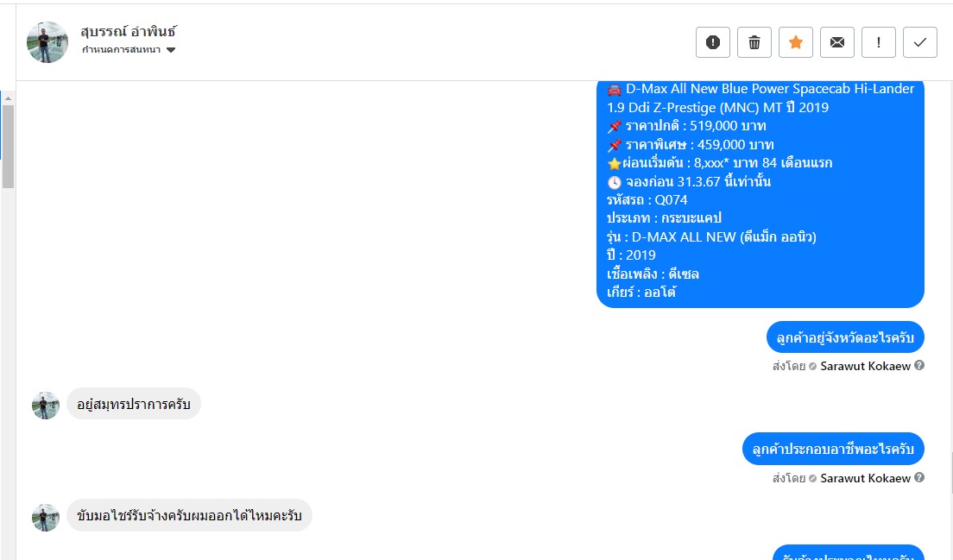Open the กำหนดการสนทนา dropdown arrow
Screen dimensions: 953x560
pos(171,50)
